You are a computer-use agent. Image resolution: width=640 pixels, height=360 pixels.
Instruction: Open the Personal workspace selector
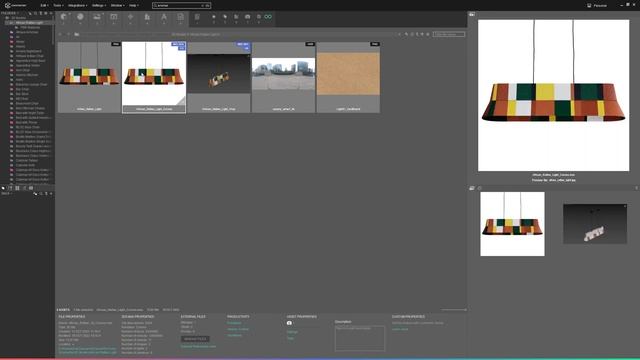[x=597, y=5]
